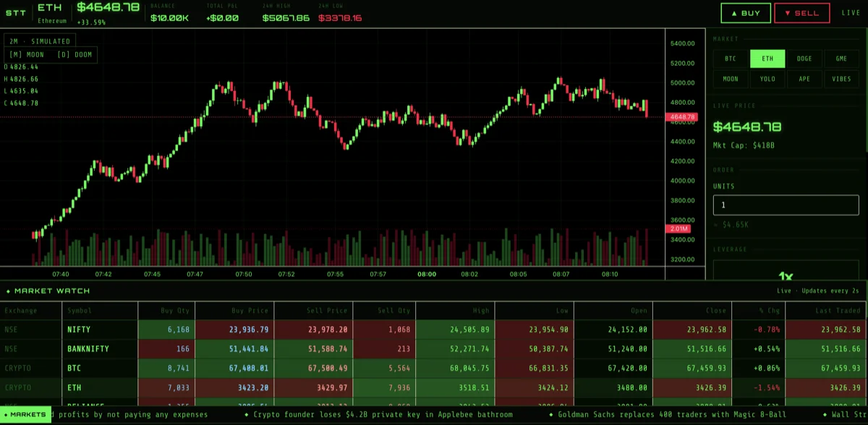Screen dimensions: 868x425
Task: Click the UNITS input field
Action: click(786, 205)
